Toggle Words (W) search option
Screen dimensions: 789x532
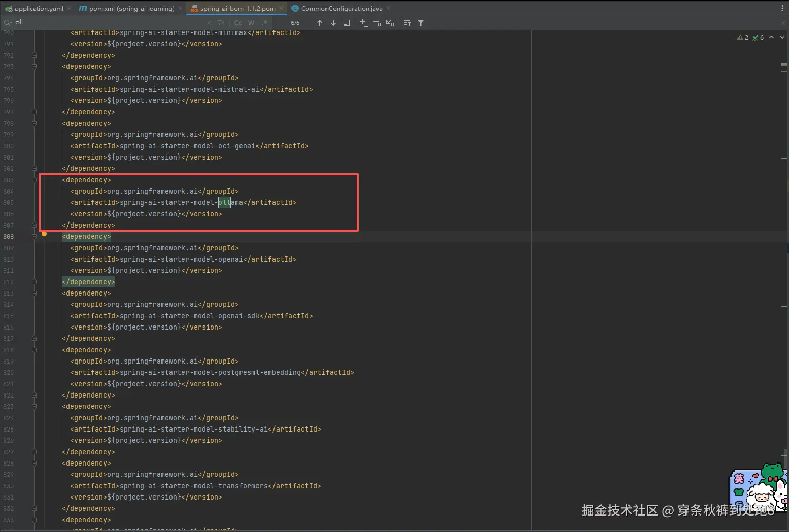click(251, 23)
